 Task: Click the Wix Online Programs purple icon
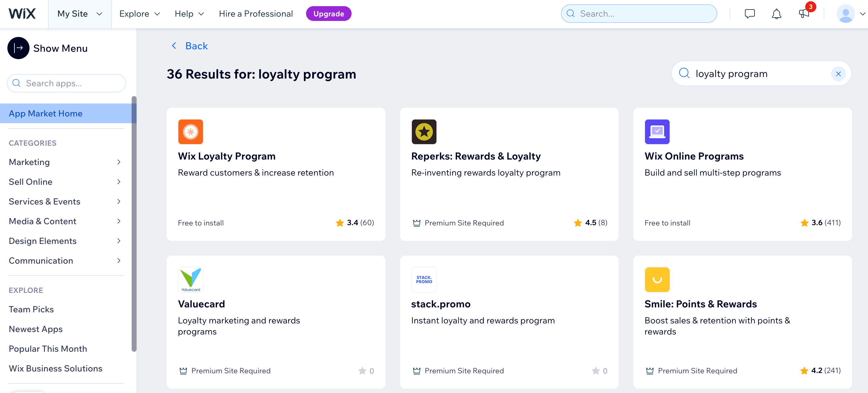pyautogui.click(x=656, y=132)
